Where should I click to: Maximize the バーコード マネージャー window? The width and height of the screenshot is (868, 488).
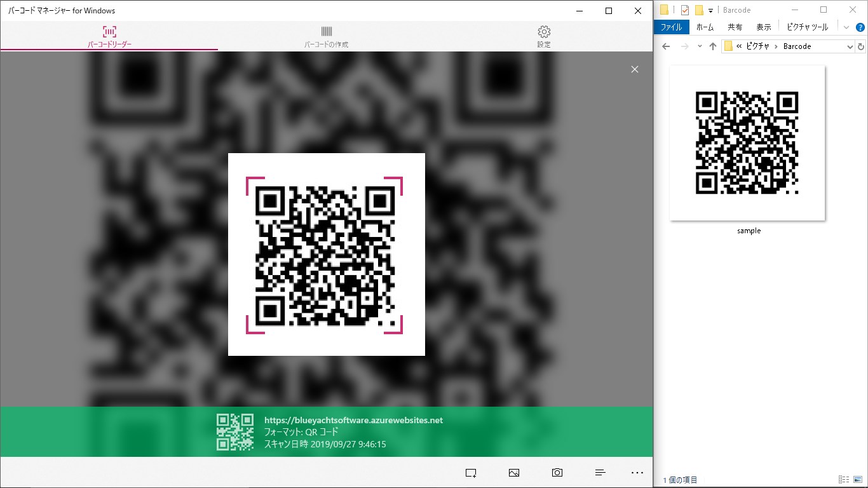(609, 11)
